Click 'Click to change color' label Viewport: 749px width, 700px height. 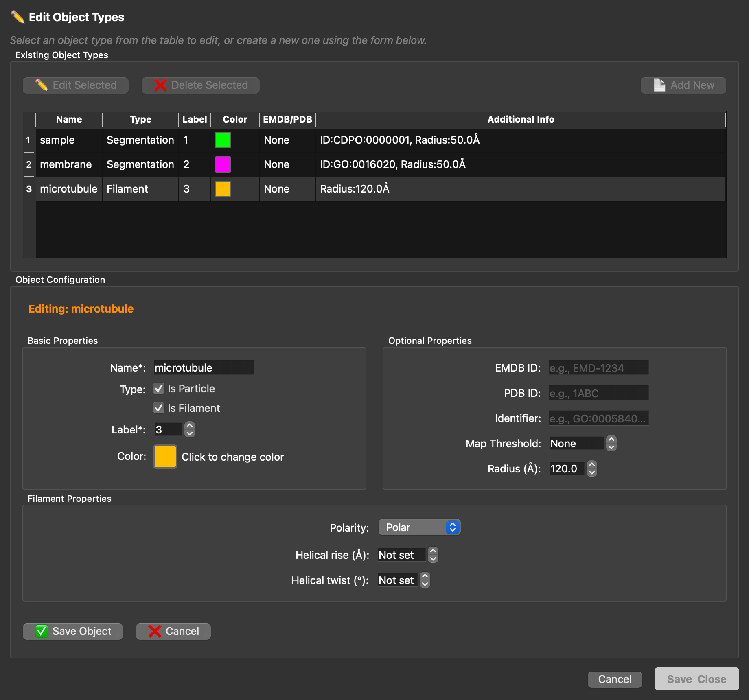pyautogui.click(x=232, y=457)
